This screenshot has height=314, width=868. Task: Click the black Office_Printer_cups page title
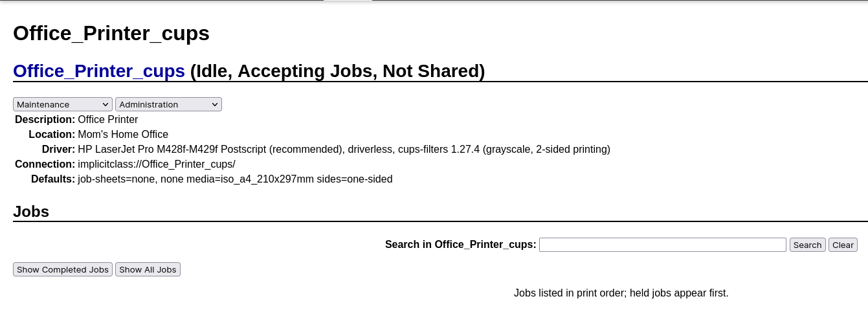(x=111, y=34)
